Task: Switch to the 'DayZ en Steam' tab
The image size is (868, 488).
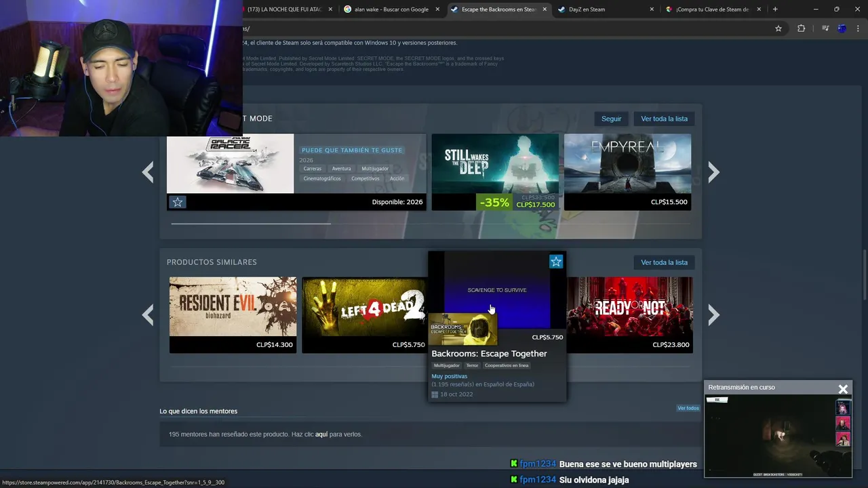Action: tap(587, 9)
